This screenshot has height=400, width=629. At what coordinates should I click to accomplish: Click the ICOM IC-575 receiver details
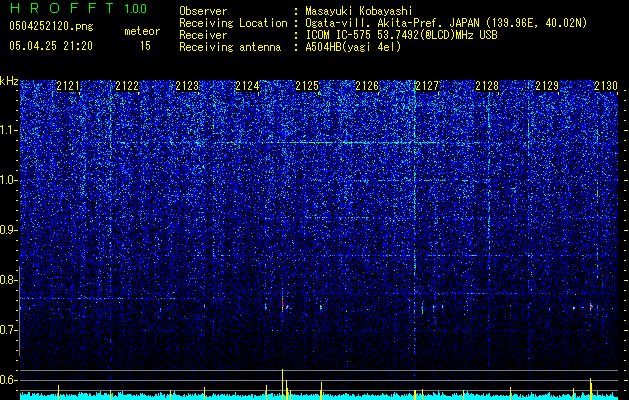(401, 35)
